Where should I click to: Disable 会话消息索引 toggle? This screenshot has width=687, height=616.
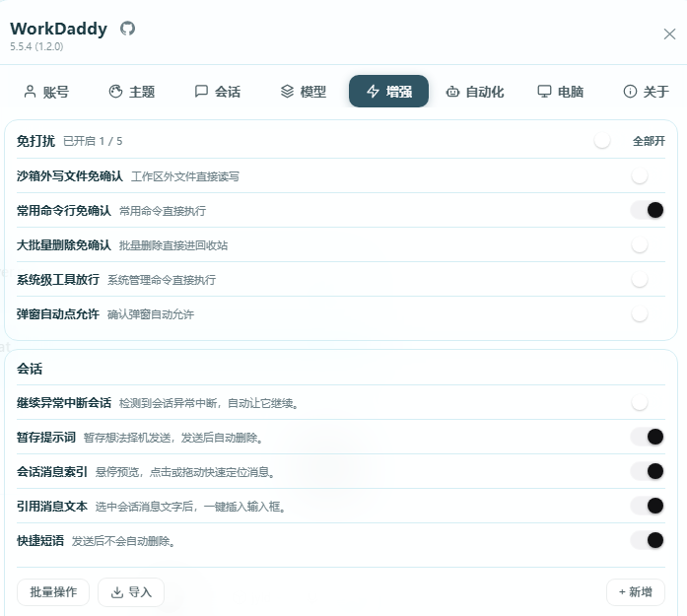click(648, 471)
